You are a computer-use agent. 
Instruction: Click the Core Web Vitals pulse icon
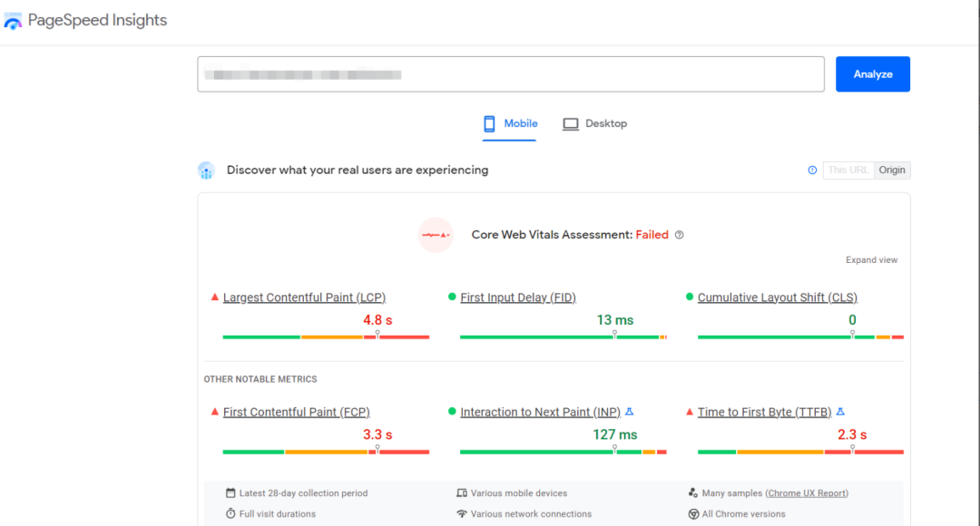[x=436, y=235]
